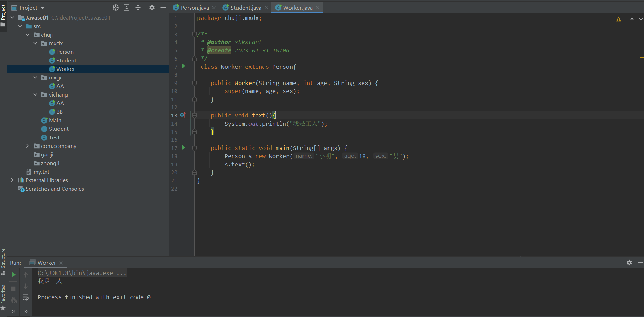Fold the Javadoc comment at line 3
Viewport: 644px width, 317px height.
pyautogui.click(x=194, y=34)
